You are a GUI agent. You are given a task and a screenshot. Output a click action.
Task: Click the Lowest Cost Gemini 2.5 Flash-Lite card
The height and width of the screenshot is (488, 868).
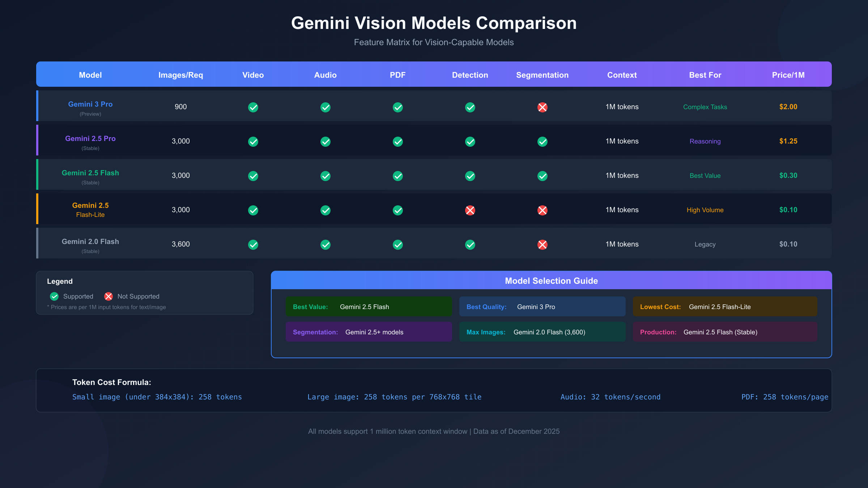click(x=724, y=306)
